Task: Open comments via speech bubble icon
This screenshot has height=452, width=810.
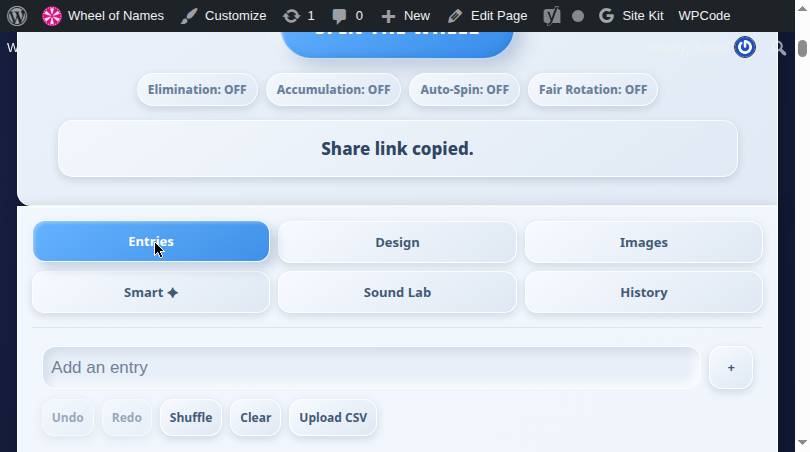Action: coord(339,16)
